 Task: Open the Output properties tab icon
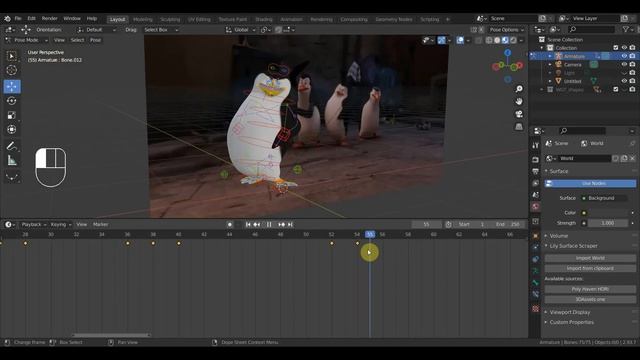536,171
